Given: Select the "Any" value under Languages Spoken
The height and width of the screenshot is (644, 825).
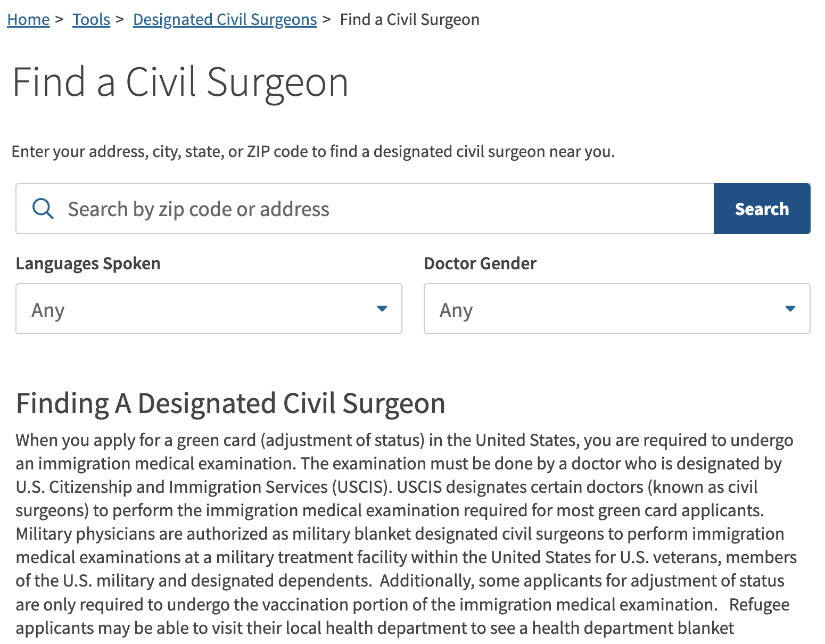Looking at the screenshot, I should (48, 310).
